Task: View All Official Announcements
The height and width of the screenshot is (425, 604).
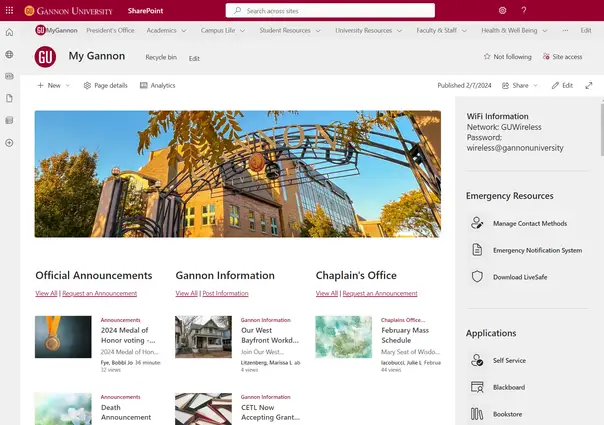Action: [x=46, y=293]
